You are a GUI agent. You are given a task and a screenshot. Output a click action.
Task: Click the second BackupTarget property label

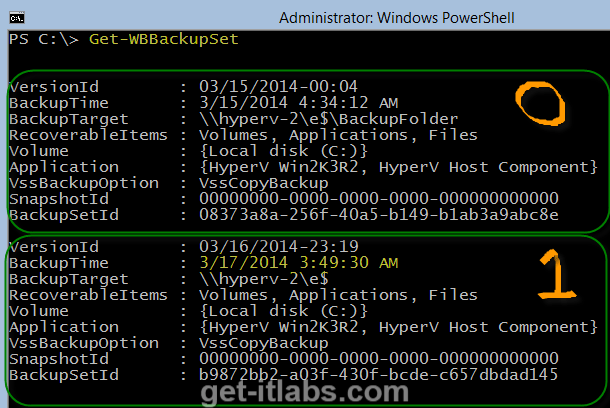[x=69, y=279]
